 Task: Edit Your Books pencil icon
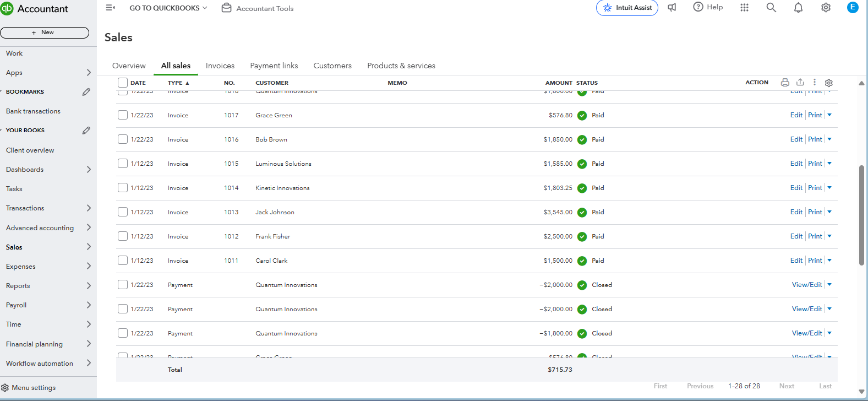click(86, 131)
